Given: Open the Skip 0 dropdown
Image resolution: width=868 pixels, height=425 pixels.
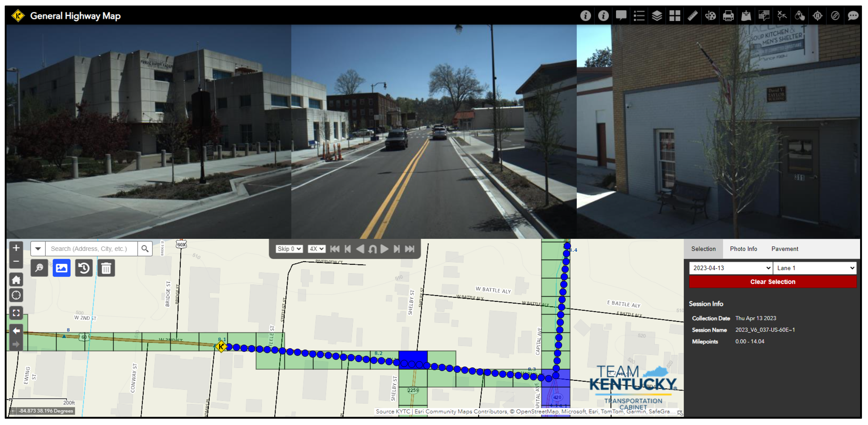Looking at the screenshot, I should (289, 249).
